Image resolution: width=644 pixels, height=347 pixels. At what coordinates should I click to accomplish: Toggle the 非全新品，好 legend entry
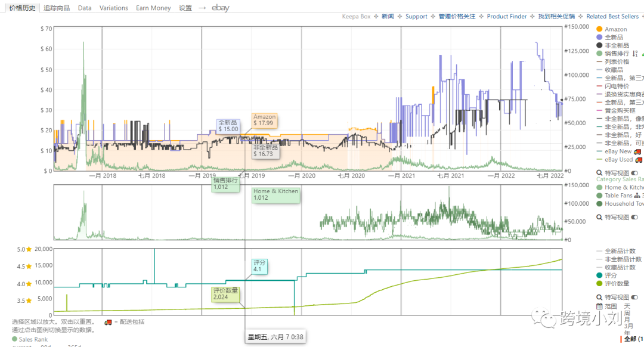click(x=620, y=135)
